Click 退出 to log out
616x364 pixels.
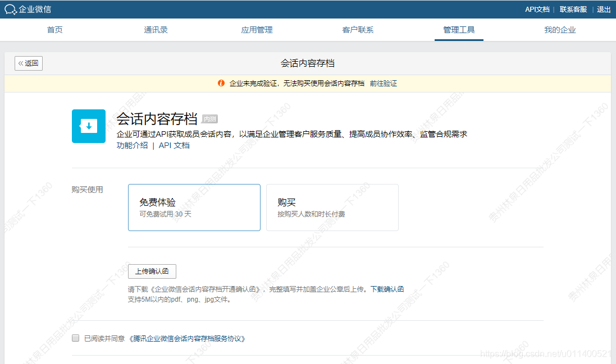604,10
